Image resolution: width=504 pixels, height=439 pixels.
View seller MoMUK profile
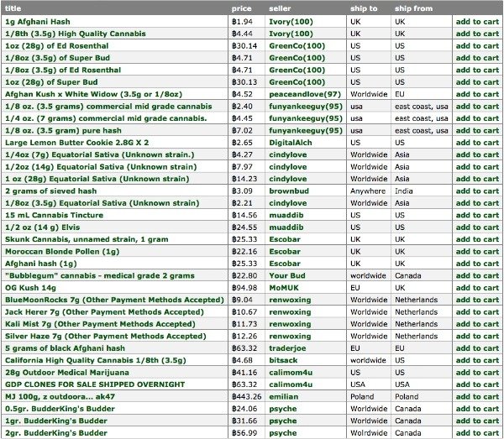pos(284,288)
